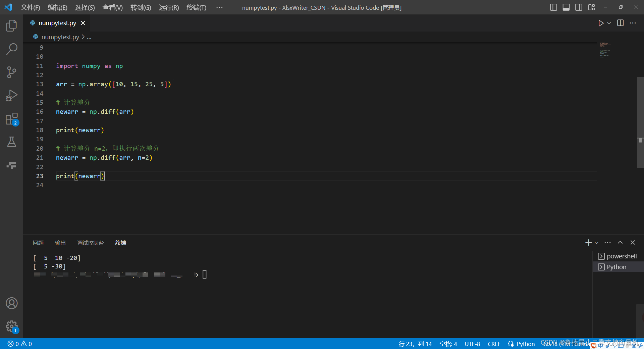Close the terminal panel

[633, 243]
